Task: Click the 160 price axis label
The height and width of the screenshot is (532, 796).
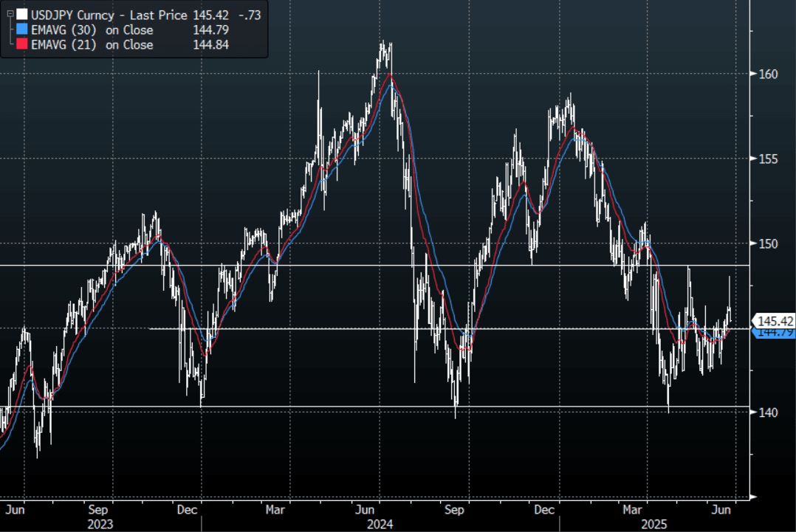Action: coord(768,74)
